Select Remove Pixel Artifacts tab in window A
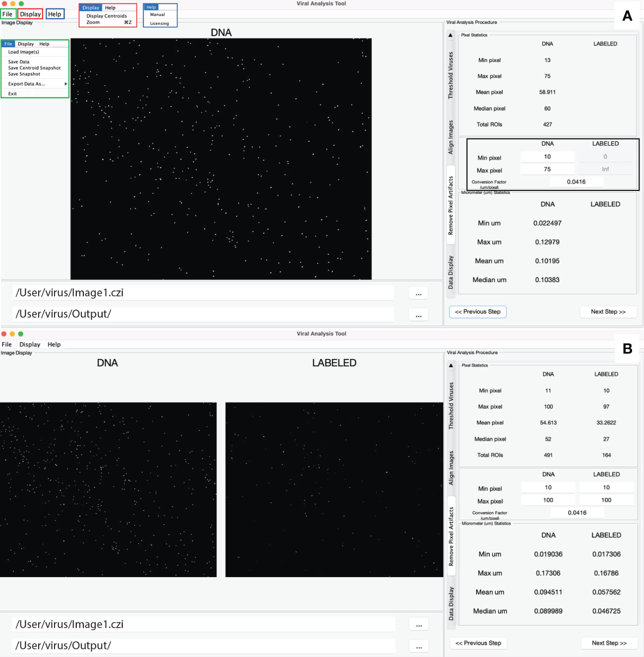 pos(451,205)
